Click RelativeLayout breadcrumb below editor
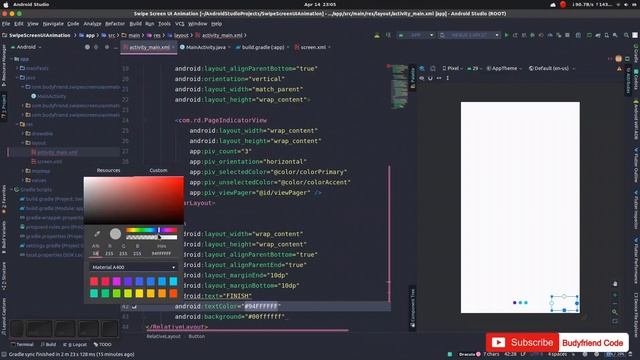The image size is (640, 360). (163, 336)
